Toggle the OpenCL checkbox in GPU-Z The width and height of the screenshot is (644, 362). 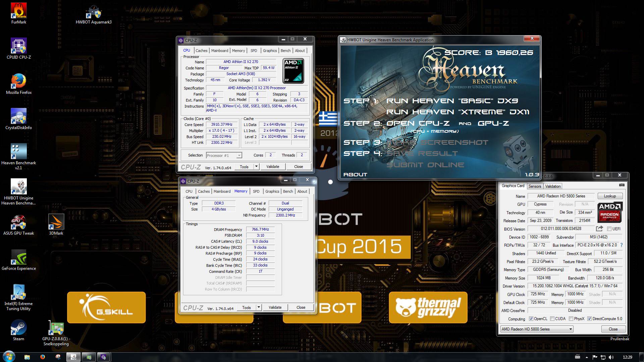click(x=531, y=319)
